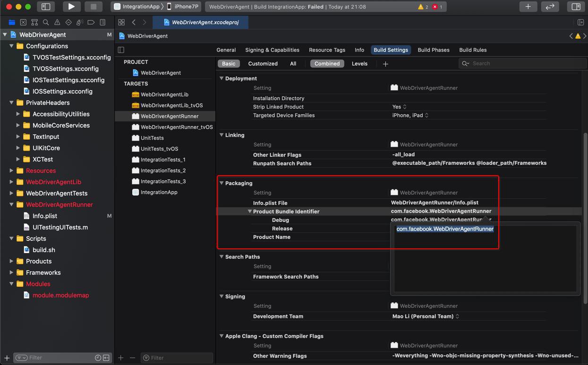The image size is (588, 365).
Task: Switch to Levels settings view
Action: tap(359, 64)
